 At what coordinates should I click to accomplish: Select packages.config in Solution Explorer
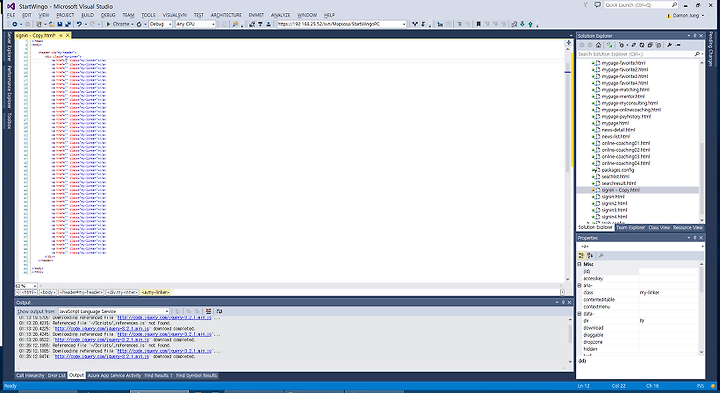[618, 170]
